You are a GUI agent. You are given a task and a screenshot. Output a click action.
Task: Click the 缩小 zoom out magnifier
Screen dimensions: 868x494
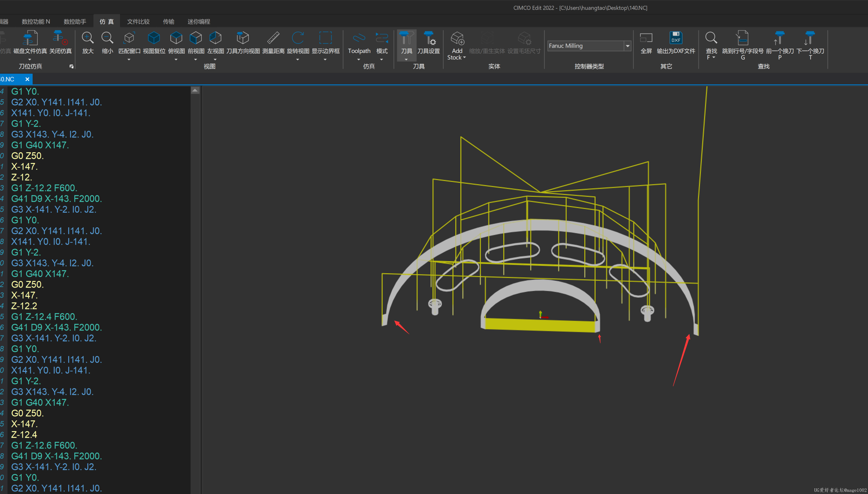pos(107,38)
